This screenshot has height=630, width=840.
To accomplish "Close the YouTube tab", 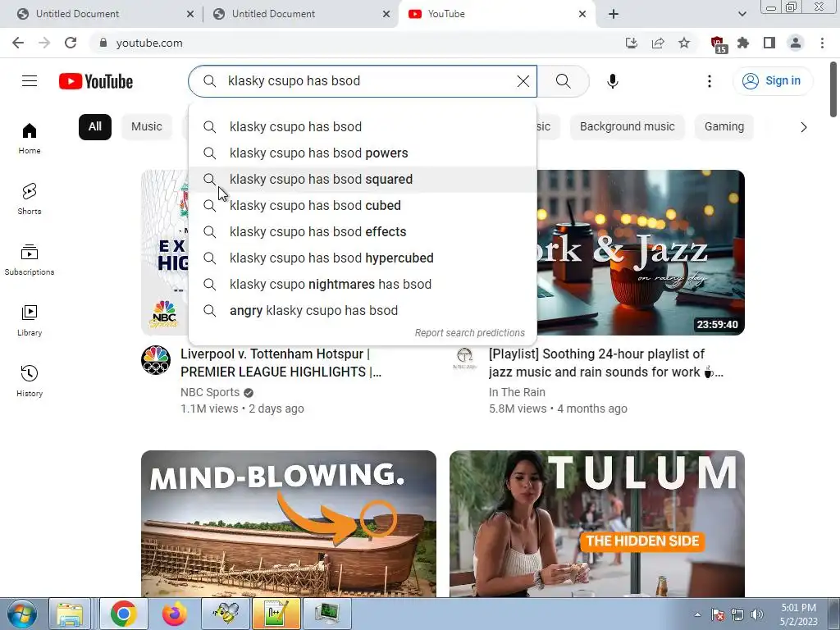I will [582, 14].
